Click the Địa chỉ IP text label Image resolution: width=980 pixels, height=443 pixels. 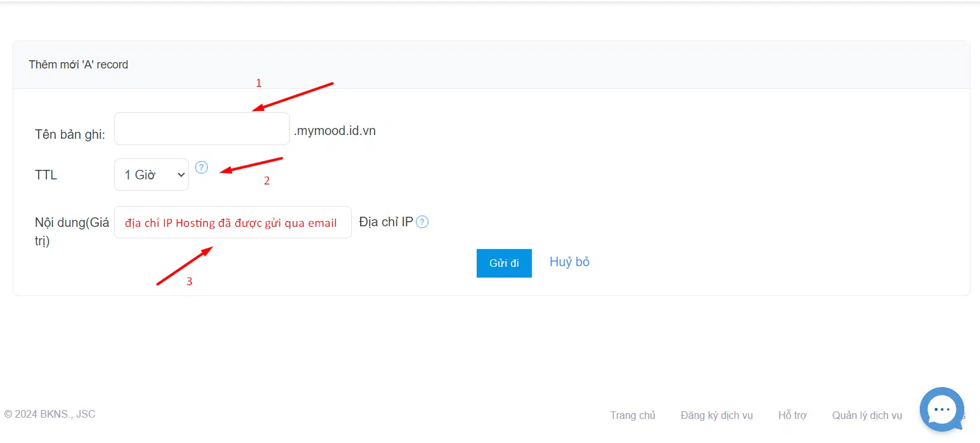tap(385, 222)
